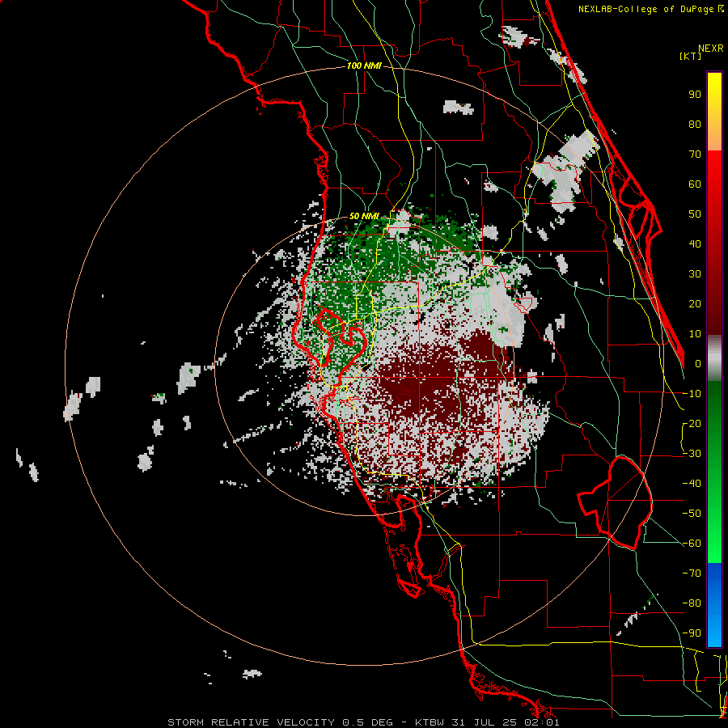
Task: Click the "[KT]" units label
Action: (690, 56)
